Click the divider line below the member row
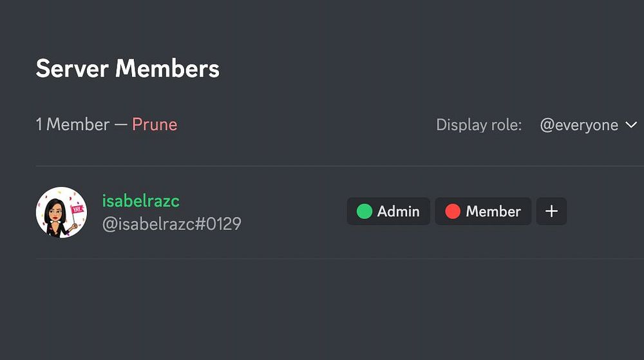The height and width of the screenshot is (360, 644). point(322,259)
